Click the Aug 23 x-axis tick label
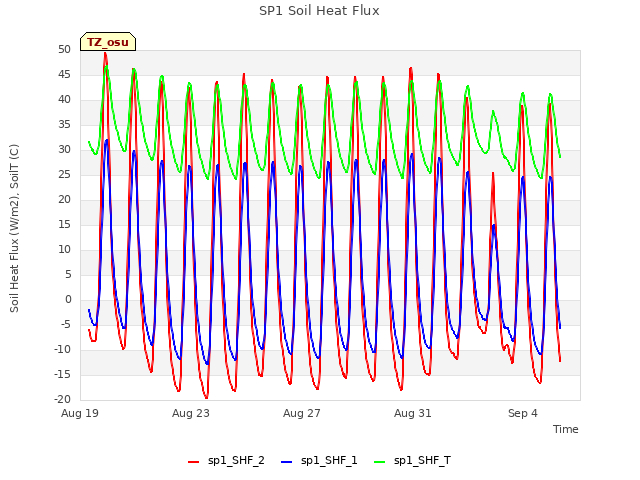The image size is (640, 480). 191,413
